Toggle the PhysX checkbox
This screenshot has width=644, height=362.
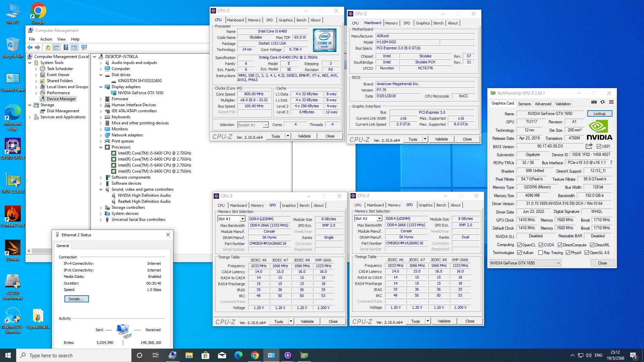pyautogui.click(x=568, y=253)
